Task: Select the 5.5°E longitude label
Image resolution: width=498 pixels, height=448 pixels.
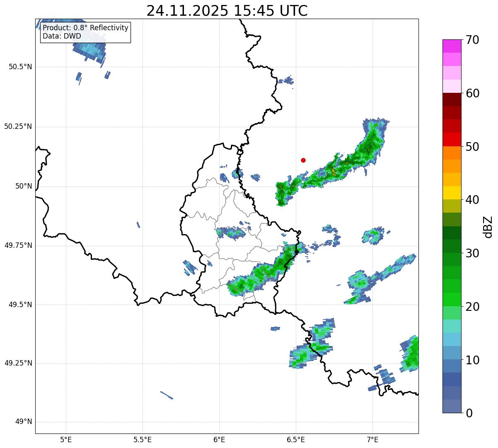Action: 143,439
